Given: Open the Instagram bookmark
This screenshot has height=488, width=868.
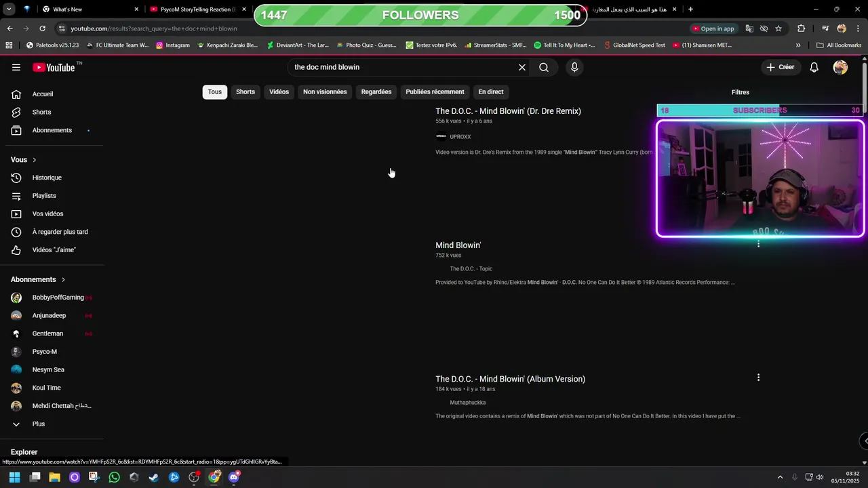Looking at the screenshot, I should point(173,45).
